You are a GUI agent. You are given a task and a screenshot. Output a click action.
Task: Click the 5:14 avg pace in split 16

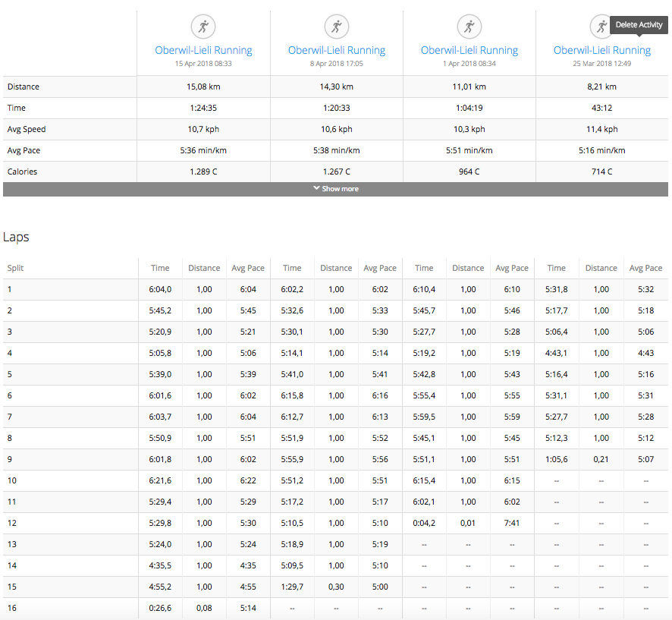[248, 608]
